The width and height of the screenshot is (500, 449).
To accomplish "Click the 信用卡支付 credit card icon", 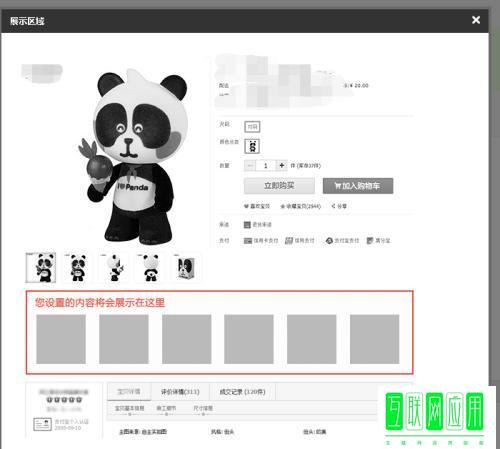I will click(248, 241).
